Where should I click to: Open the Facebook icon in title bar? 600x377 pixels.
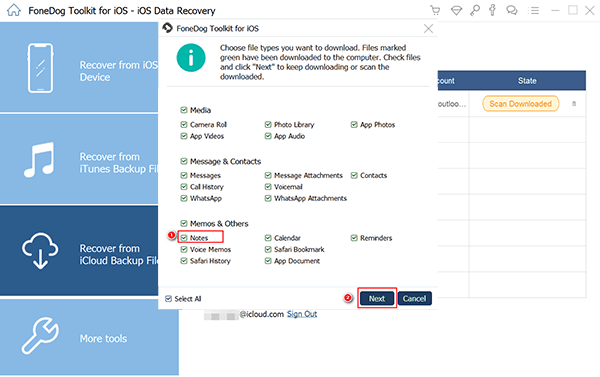[x=492, y=10]
